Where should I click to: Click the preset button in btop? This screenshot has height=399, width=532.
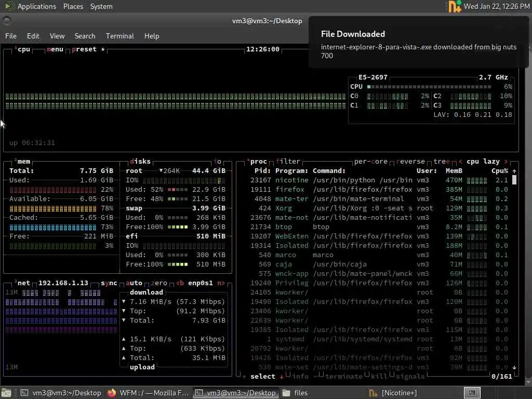84,49
